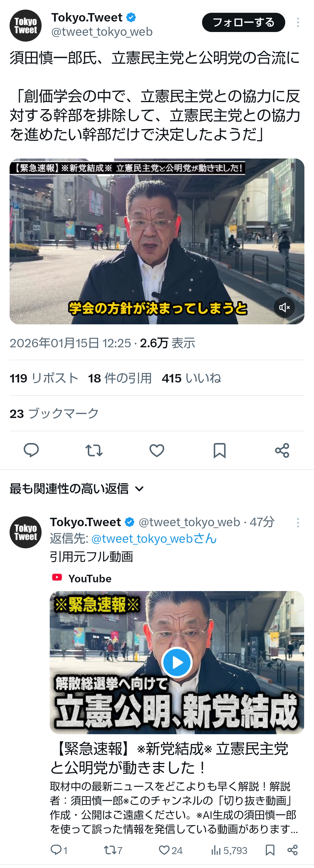Play the YouTube video preview

[x=177, y=662]
